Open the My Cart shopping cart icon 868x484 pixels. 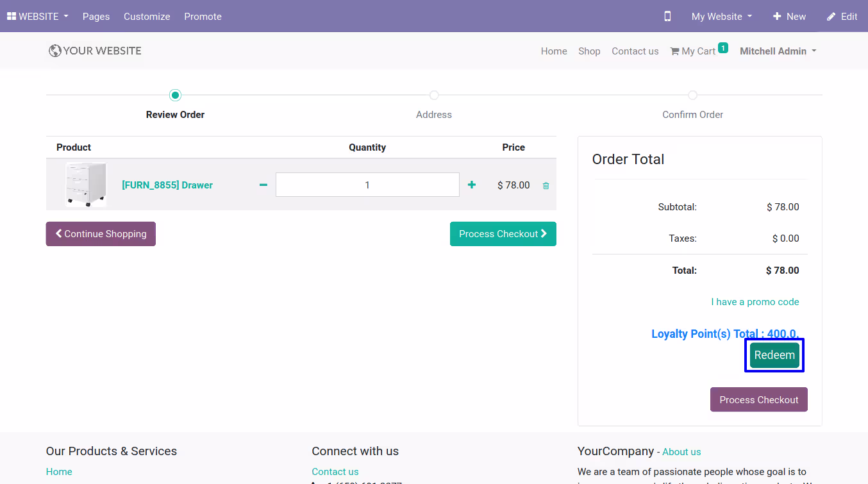pos(674,51)
